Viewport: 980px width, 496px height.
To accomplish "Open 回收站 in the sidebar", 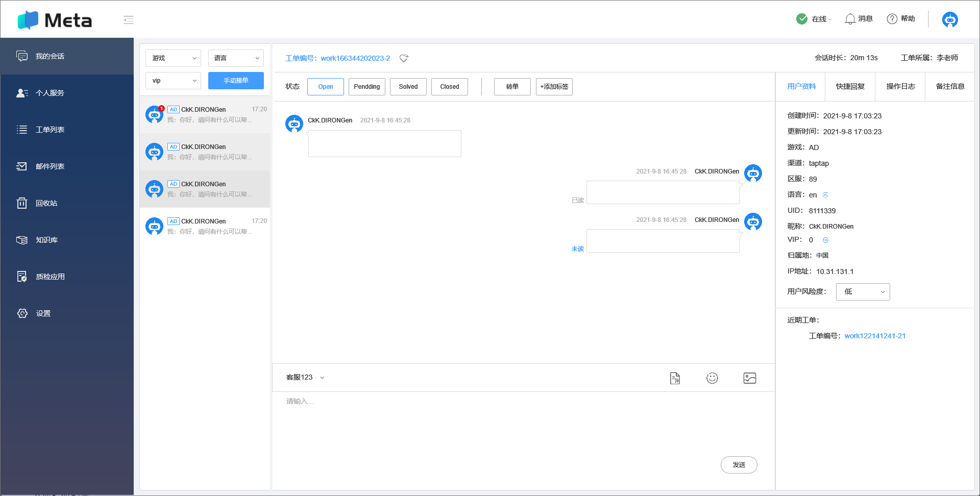I will pos(67,203).
